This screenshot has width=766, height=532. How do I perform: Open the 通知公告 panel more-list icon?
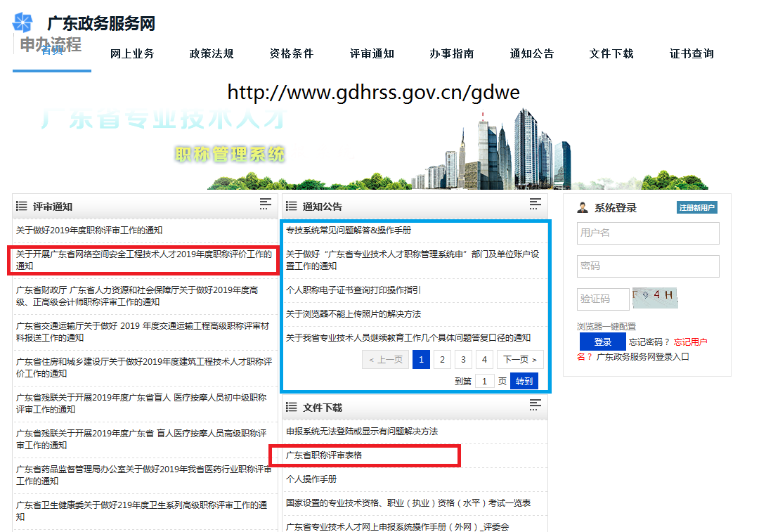(535, 205)
